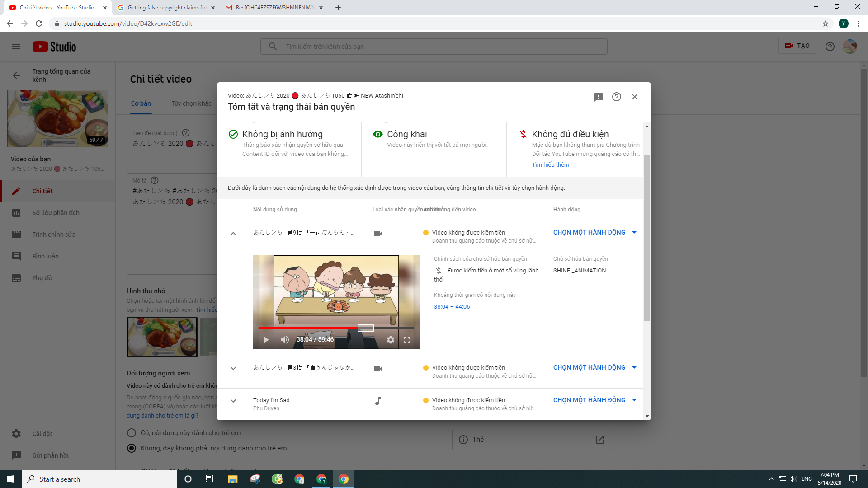This screenshot has width=868, height=488.
Task: Bookmark this page star icon
Action: coord(826,23)
